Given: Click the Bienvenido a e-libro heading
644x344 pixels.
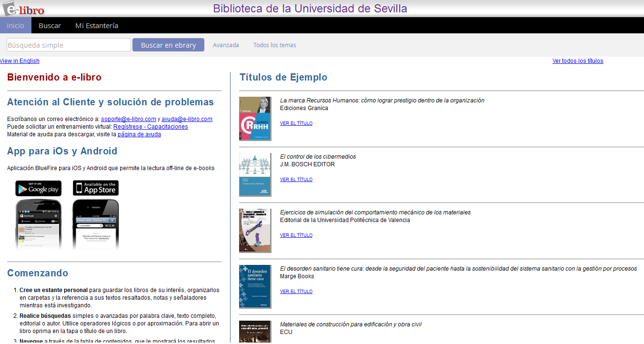Looking at the screenshot, I should (x=54, y=77).
